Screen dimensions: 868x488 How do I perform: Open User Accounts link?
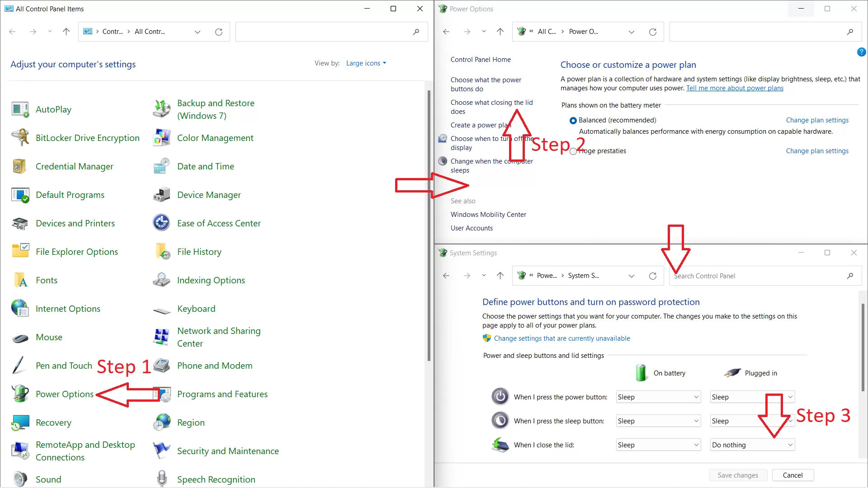472,228
